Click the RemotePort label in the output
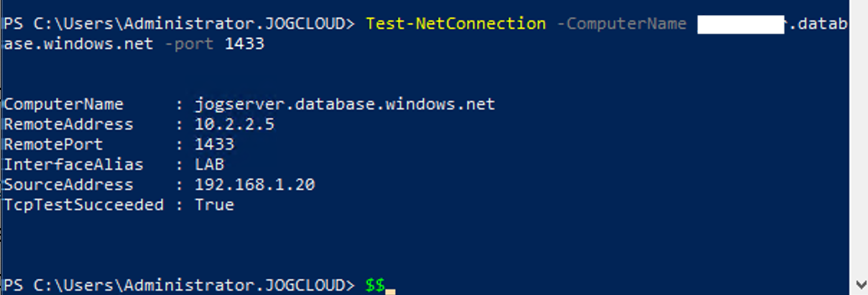This screenshot has width=868, height=295. [x=53, y=145]
